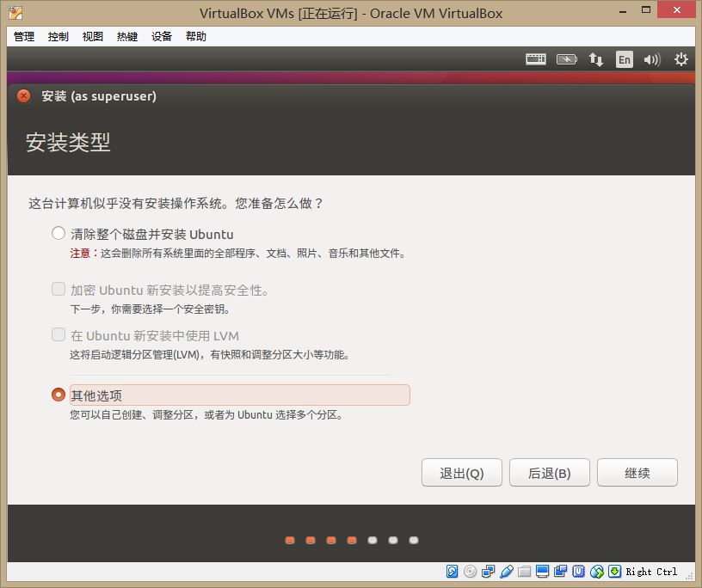Open the 控制 menu
This screenshot has height=588, width=702.
58,36
